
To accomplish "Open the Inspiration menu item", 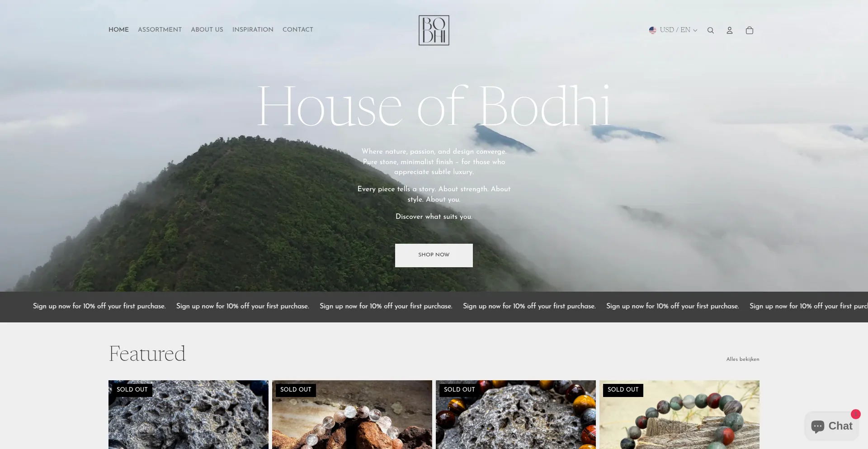I will 253,29.
